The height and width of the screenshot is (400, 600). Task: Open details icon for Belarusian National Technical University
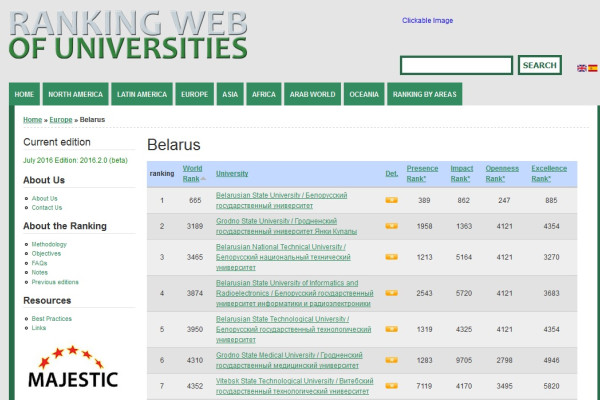(x=391, y=257)
